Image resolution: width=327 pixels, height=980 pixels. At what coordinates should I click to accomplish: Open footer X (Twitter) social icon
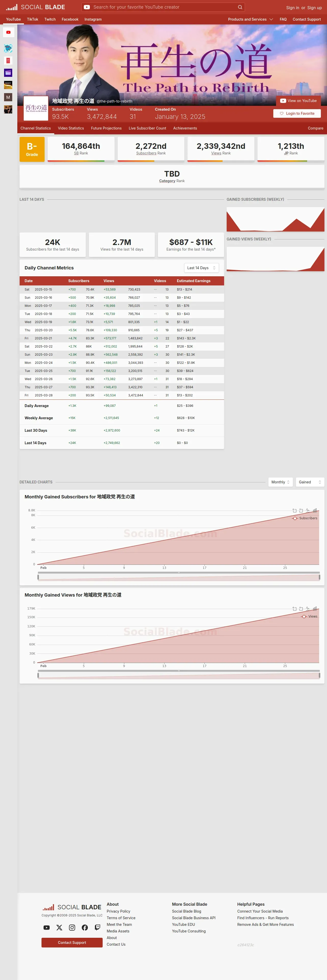[x=59, y=928]
